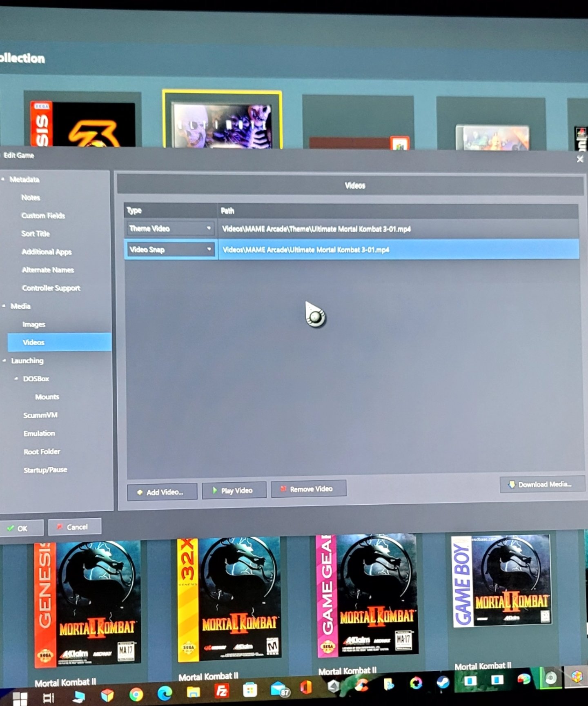Open the Windows Start menu

tap(19, 698)
